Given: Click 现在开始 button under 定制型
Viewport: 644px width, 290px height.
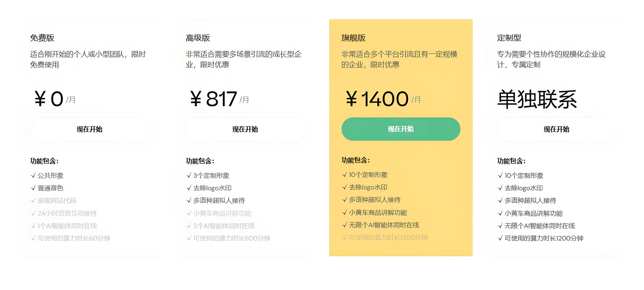Looking at the screenshot, I should (x=556, y=129).
